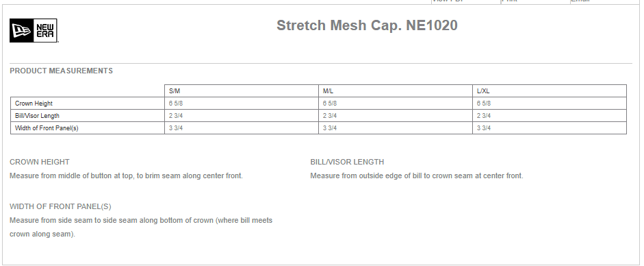Click the crown height measuring instructions text
Viewport: 644px width, 266px height.
126,176
